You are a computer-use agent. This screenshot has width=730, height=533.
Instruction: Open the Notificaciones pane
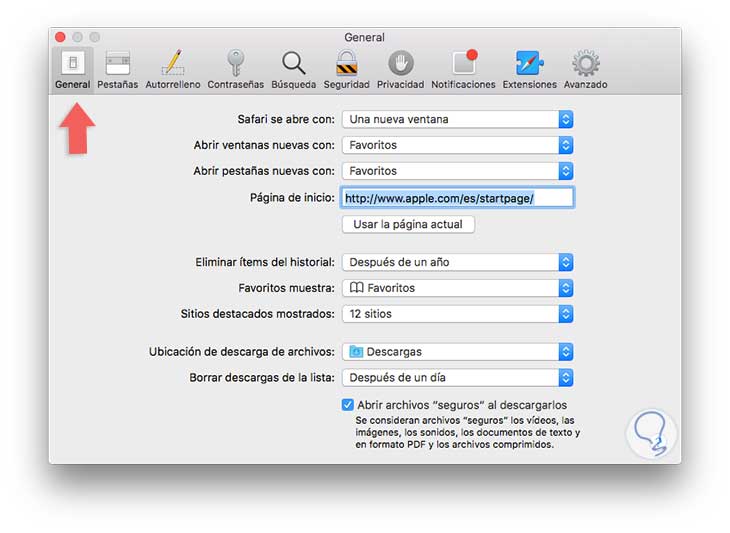(463, 70)
